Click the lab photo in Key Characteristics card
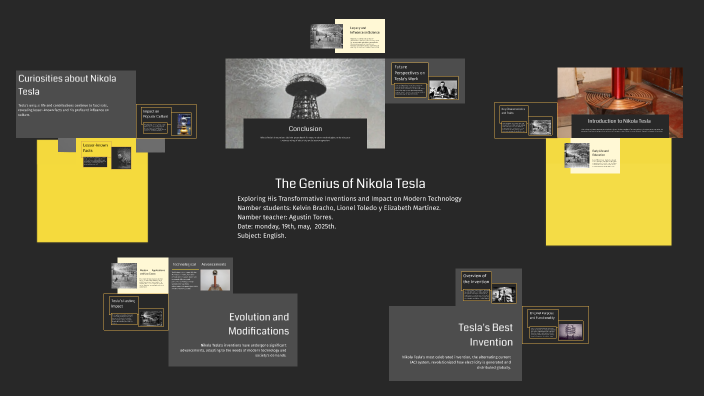 540,126
